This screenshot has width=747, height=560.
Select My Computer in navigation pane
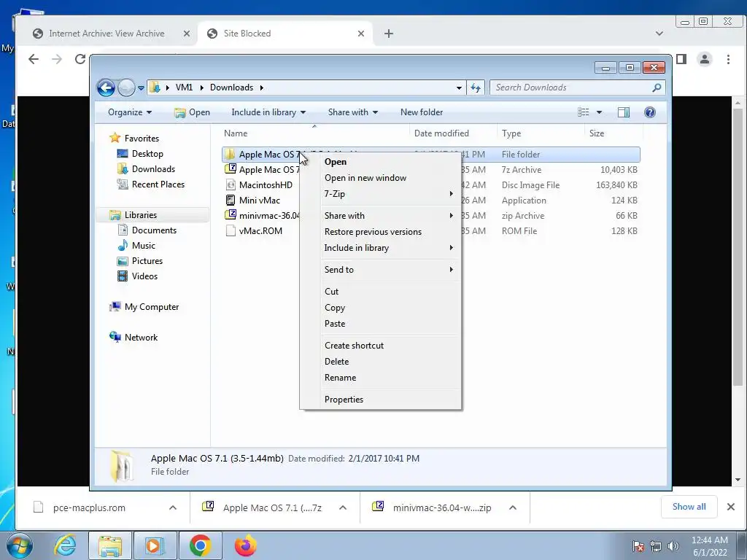click(152, 307)
